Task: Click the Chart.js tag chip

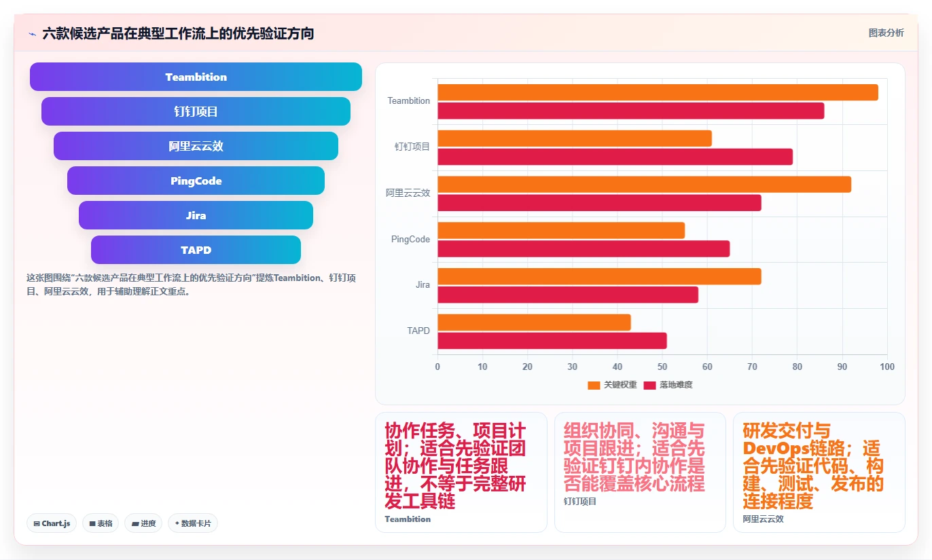Action: click(x=52, y=523)
